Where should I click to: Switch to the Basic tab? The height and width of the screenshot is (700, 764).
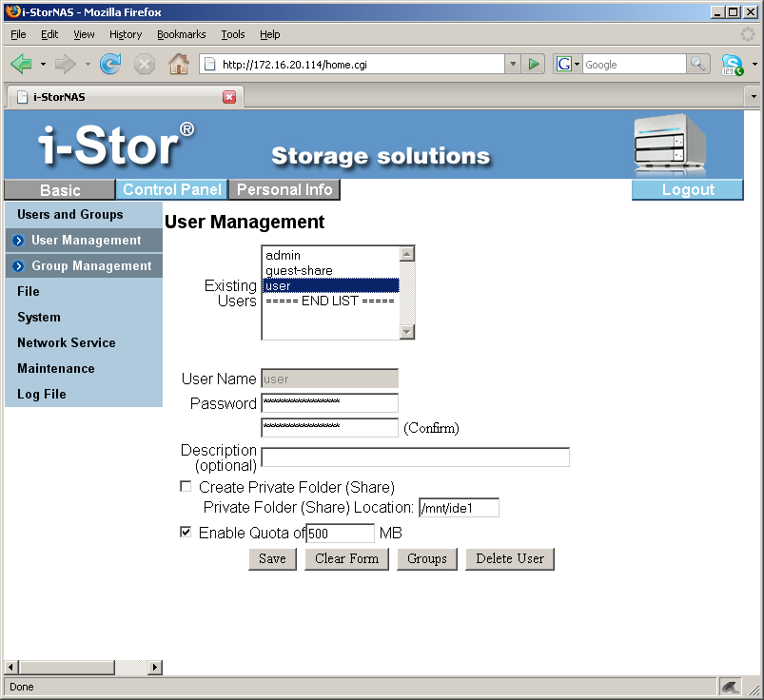tap(59, 189)
